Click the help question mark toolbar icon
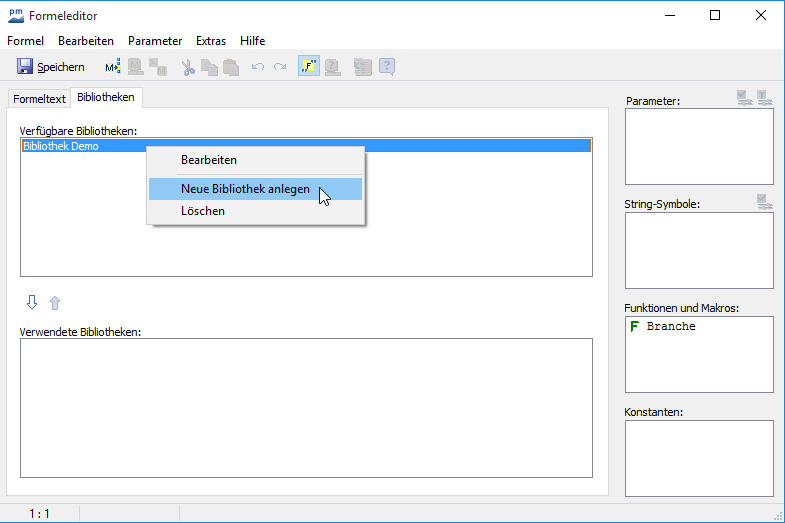Screen dimensions: 785x523 point(387,67)
